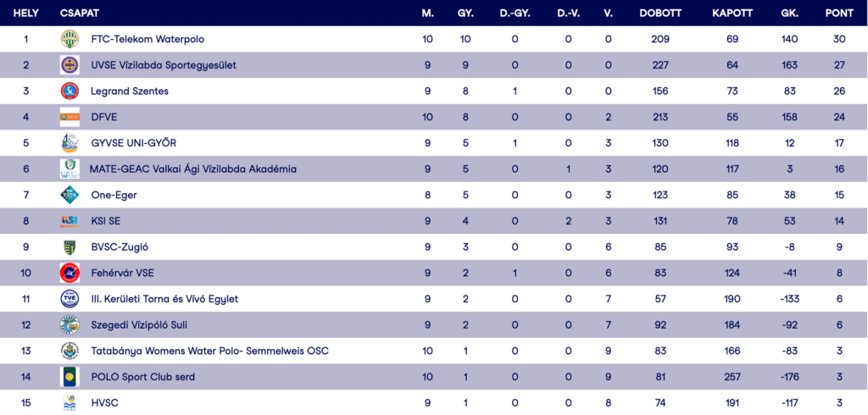Click the CSAPAT column header

tap(80, 14)
